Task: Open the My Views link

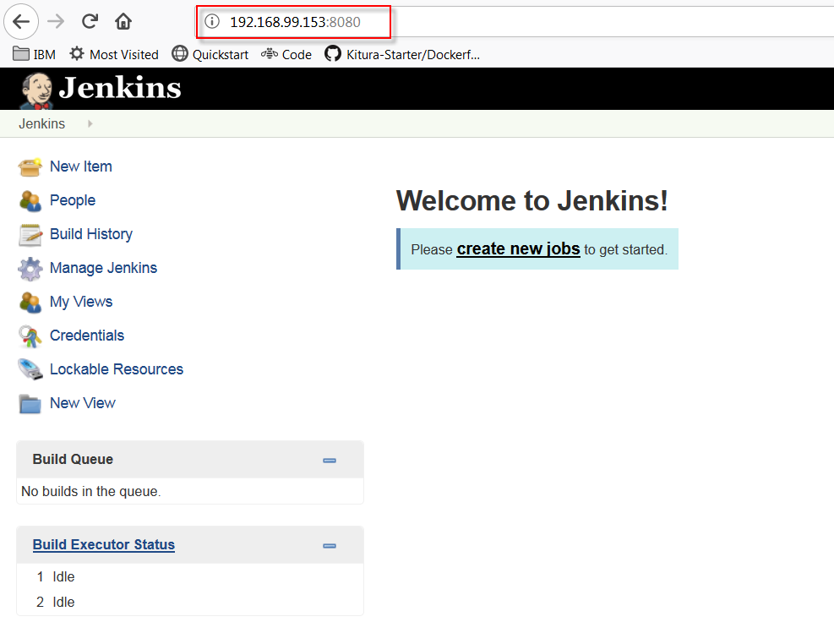Action: (x=81, y=302)
